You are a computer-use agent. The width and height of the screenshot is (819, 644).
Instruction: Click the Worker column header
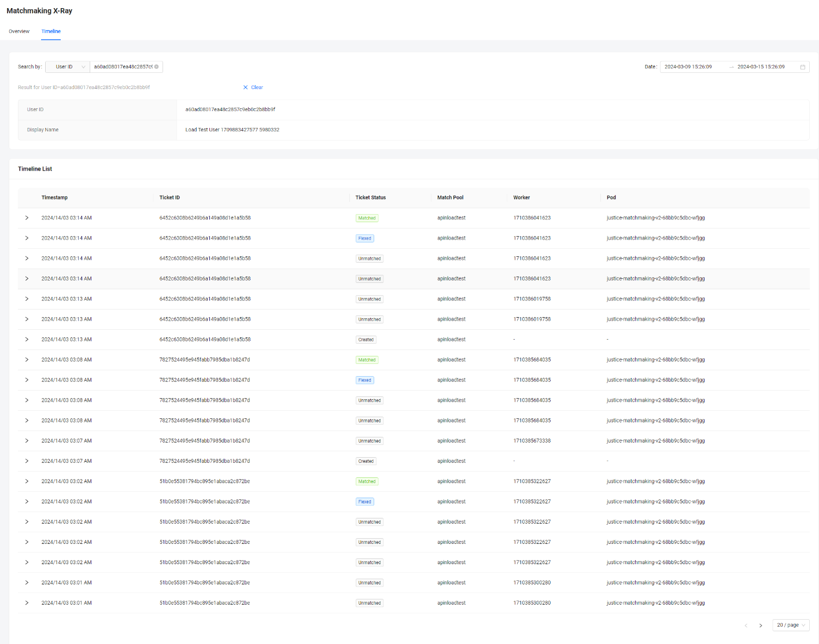(522, 198)
